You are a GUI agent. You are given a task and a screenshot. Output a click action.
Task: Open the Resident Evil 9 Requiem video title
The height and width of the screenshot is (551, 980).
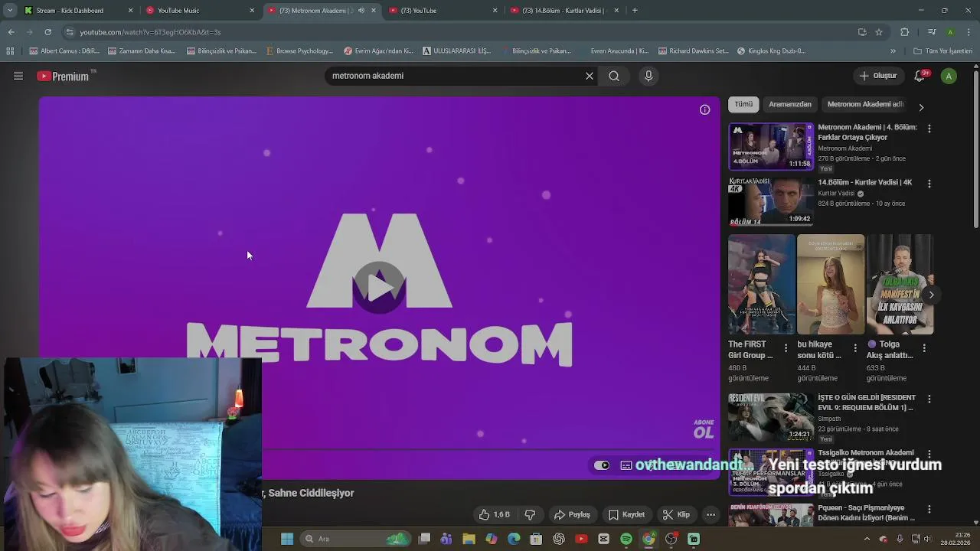coord(867,403)
